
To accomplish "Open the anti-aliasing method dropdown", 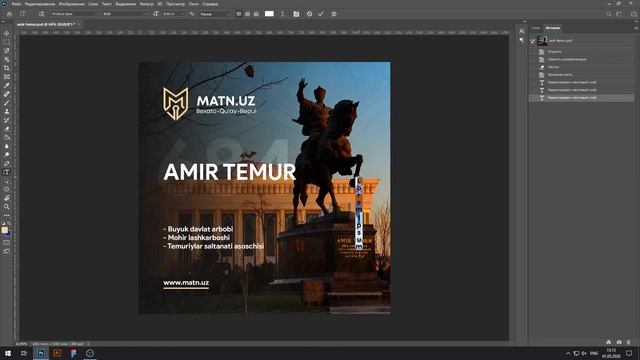I will 215,14.
